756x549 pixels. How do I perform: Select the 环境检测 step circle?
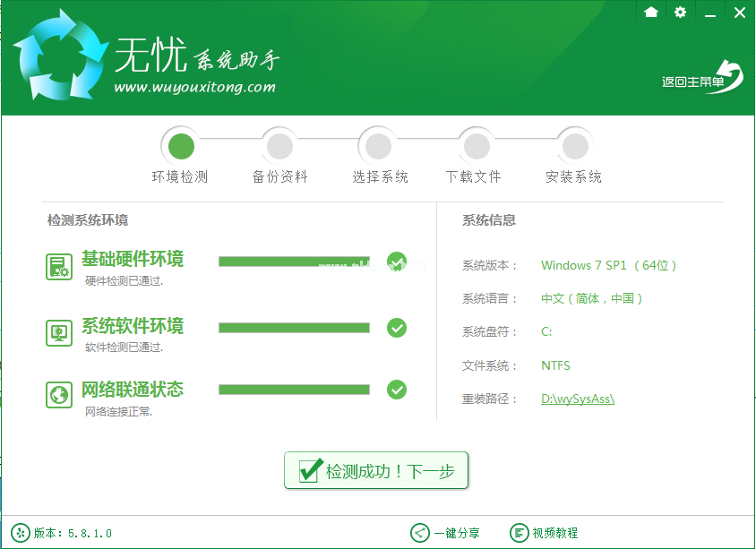(x=182, y=144)
